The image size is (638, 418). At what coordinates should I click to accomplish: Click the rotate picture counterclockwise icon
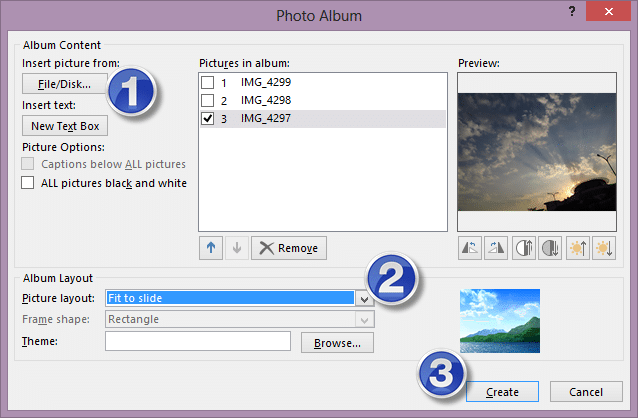coord(469,249)
